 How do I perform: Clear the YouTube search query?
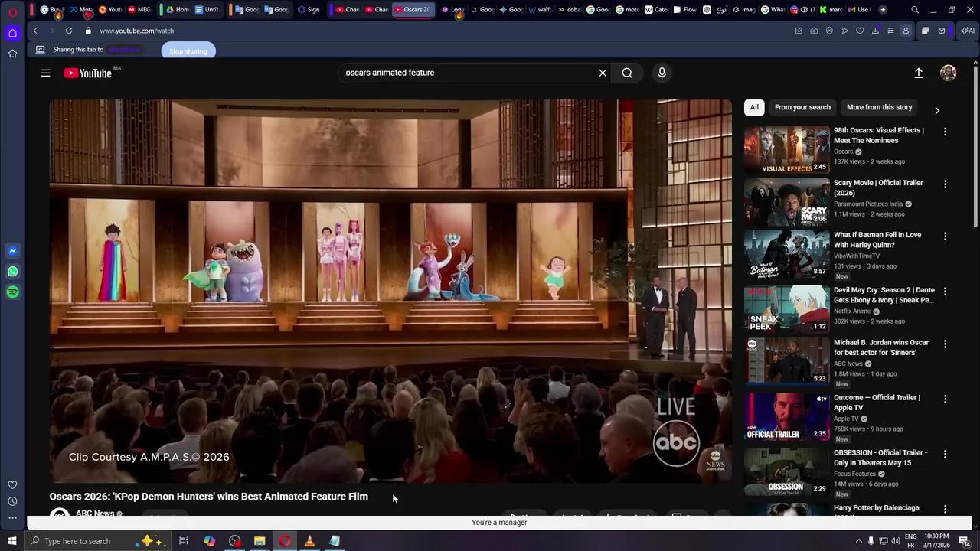pyautogui.click(x=603, y=73)
